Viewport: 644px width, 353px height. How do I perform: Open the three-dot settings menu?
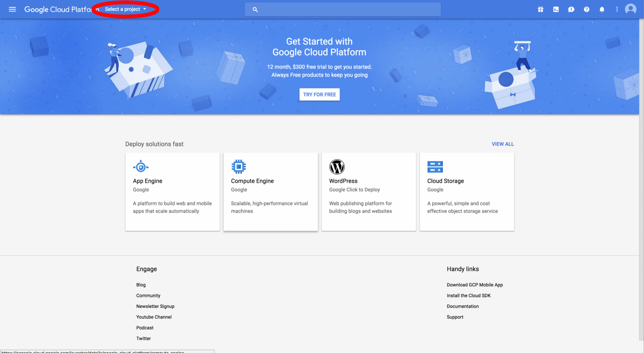617,9
